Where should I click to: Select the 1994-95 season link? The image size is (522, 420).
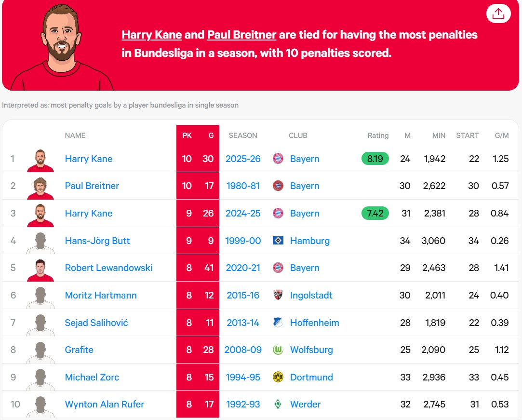point(243,377)
